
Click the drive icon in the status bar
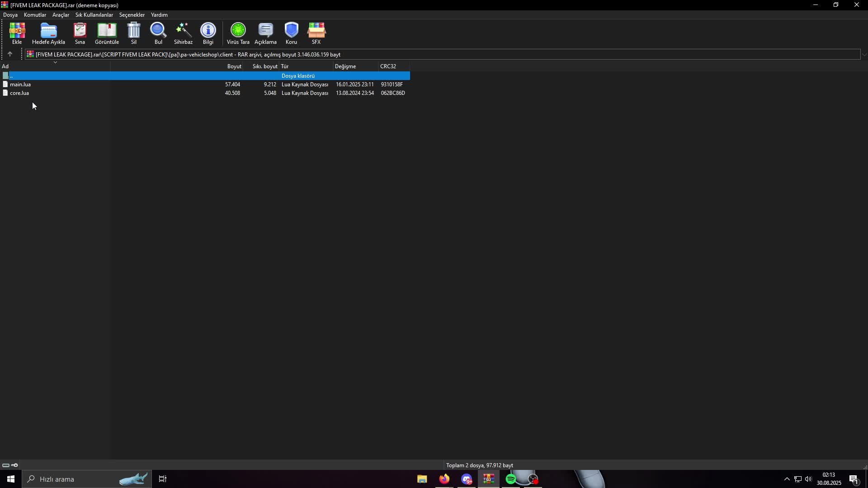5,465
